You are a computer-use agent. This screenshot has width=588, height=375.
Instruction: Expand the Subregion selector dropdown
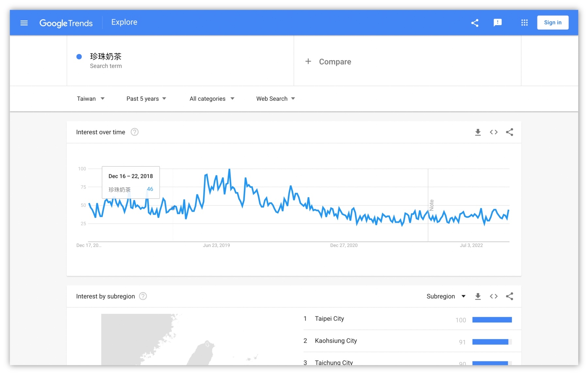coord(446,296)
